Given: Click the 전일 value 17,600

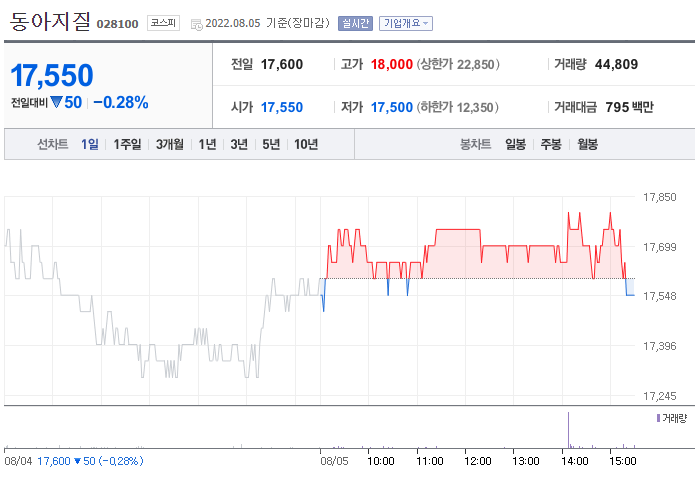Looking at the screenshot, I should 282,64.
